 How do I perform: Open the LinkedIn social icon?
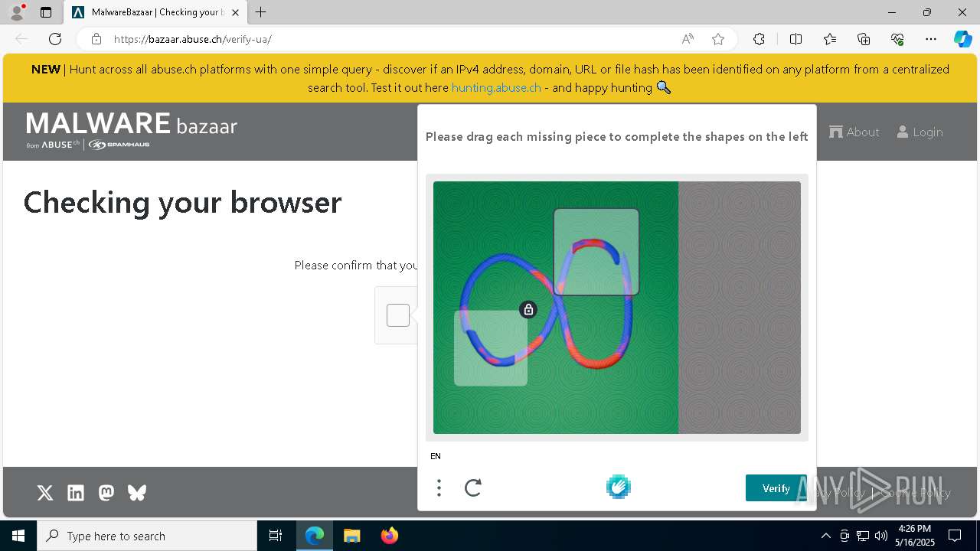(x=76, y=493)
